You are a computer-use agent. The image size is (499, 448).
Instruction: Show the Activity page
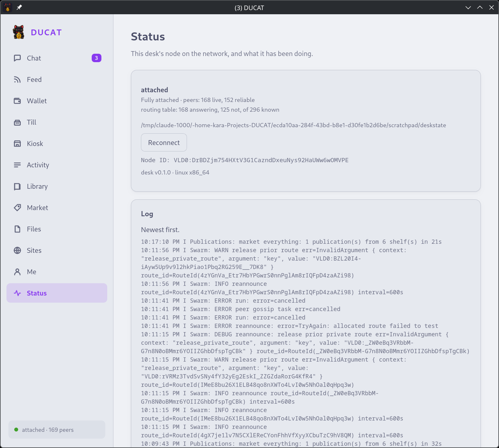click(x=57, y=165)
